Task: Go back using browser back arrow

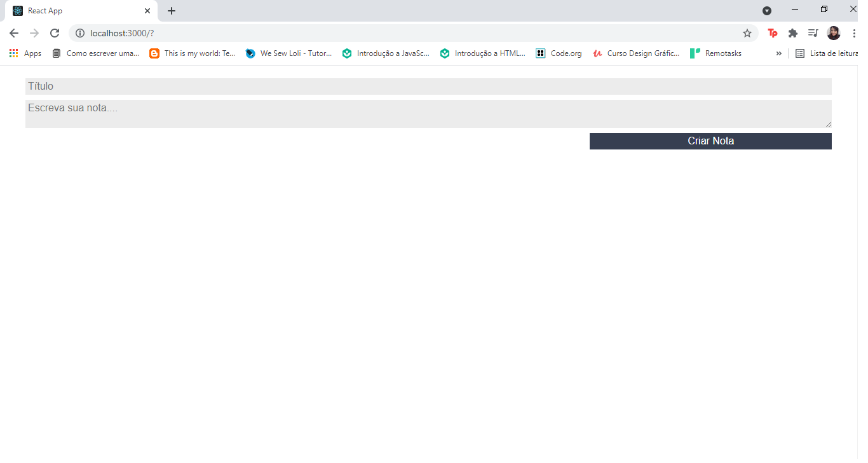Action: click(x=14, y=33)
